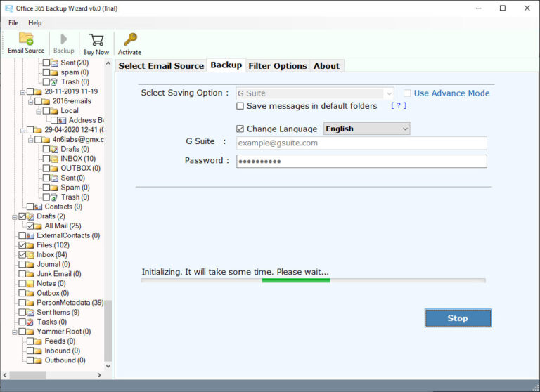Click the Email Source toolbar icon

tap(26, 39)
